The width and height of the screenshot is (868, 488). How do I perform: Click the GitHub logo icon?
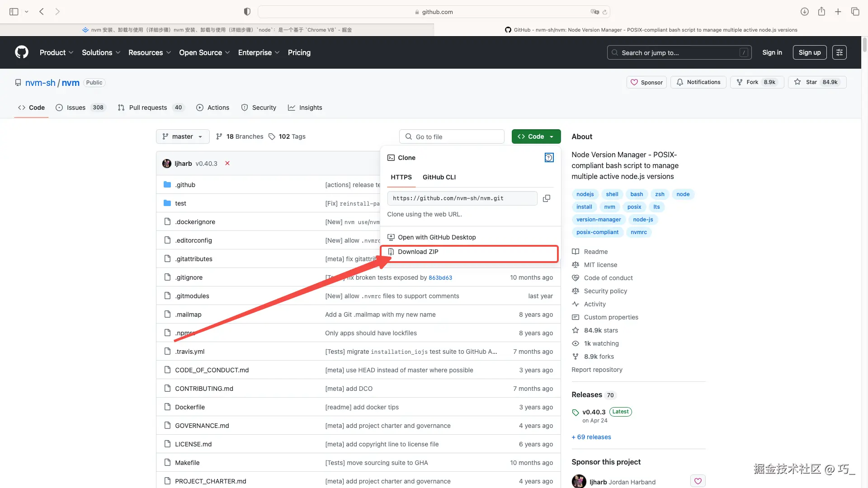coord(21,52)
